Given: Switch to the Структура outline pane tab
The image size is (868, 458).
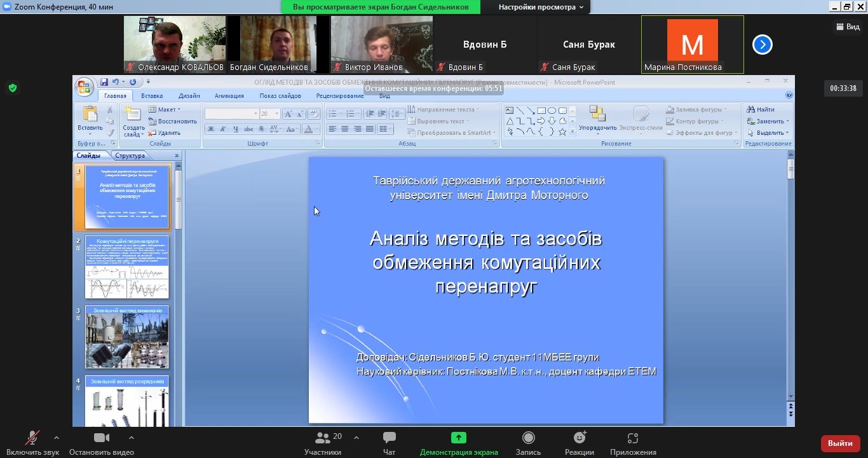Looking at the screenshot, I should (130, 156).
